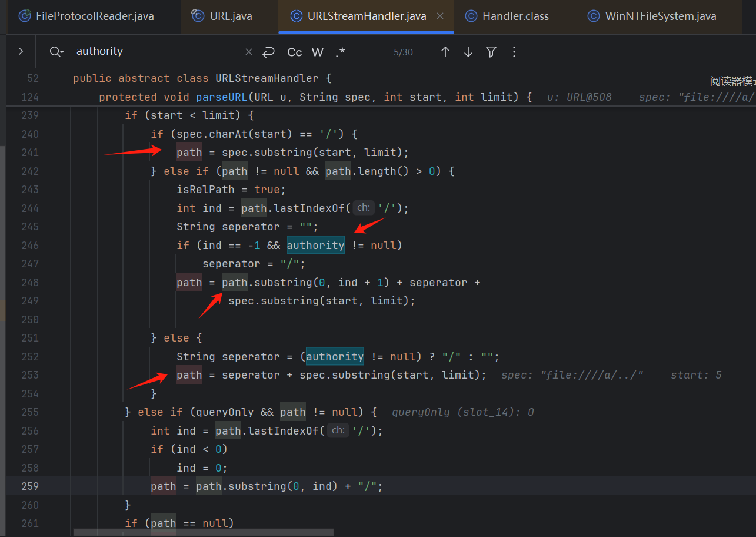Click the ch: parameter hint on line 244
This screenshot has height=537, width=756.
coord(364,207)
